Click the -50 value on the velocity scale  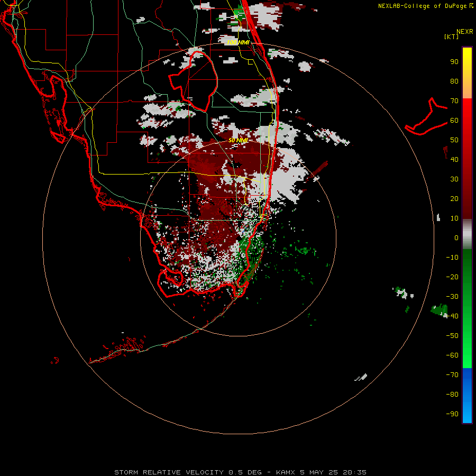pyautogui.click(x=452, y=335)
